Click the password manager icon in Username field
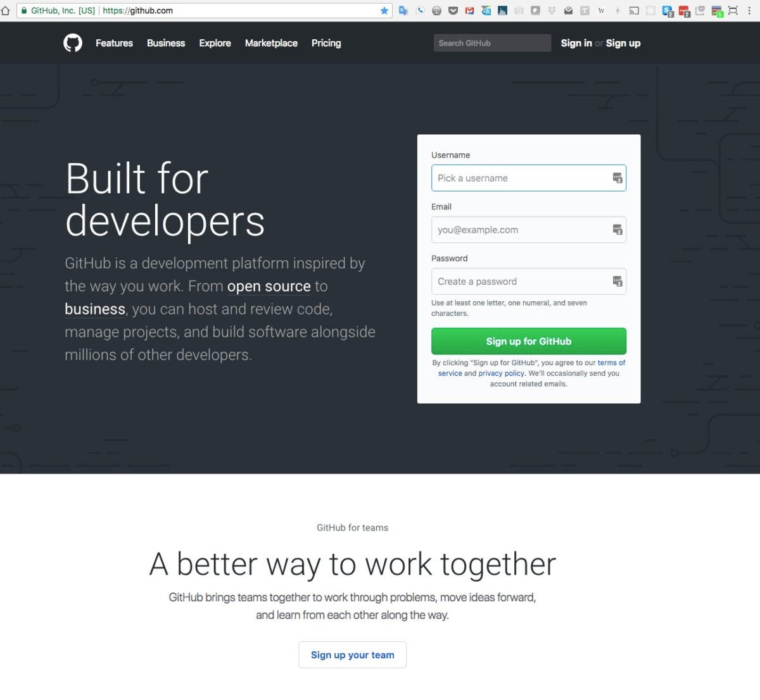 pos(617,178)
